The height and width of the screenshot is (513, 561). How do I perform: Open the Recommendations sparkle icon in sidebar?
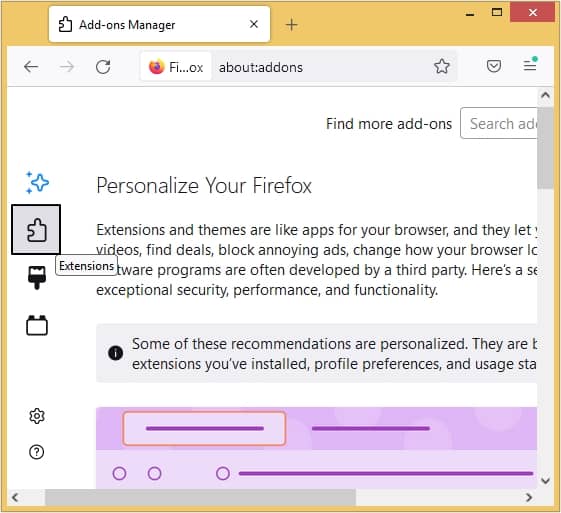(x=37, y=182)
